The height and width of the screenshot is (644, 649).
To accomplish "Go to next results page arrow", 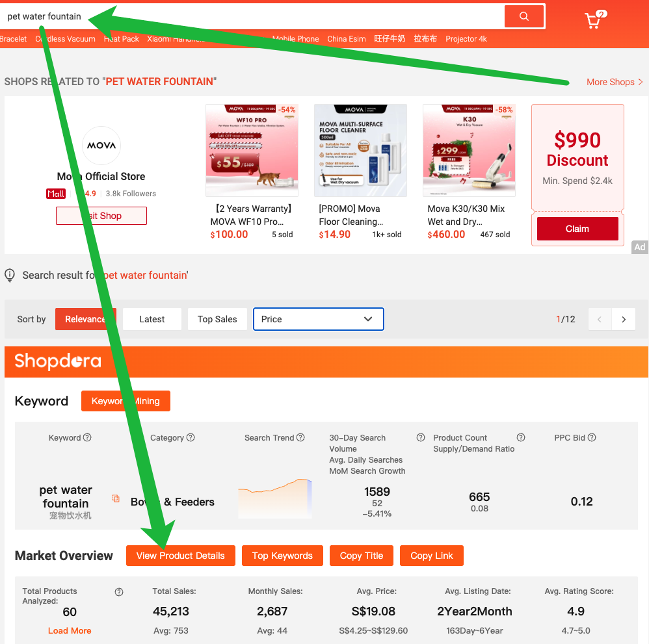I will point(624,319).
